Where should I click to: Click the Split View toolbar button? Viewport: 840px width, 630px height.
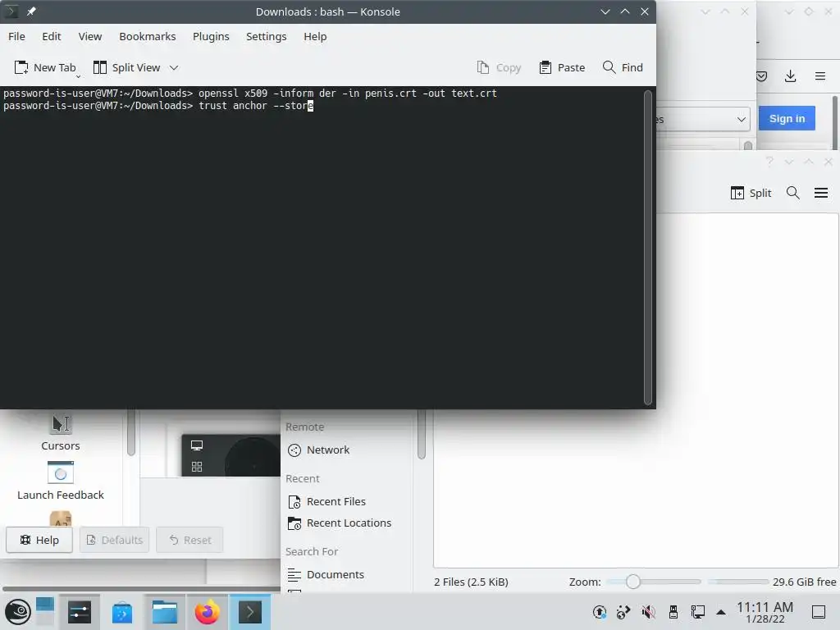(x=127, y=67)
